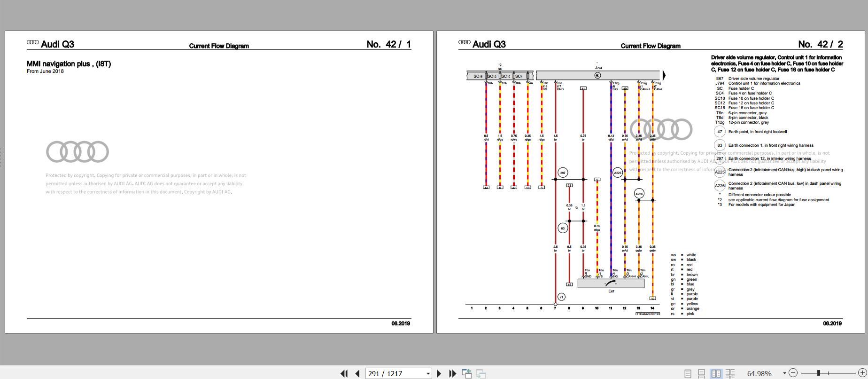Image resolution: width=868 pixels, height=379 pixels.
Task: Click the A225 connection legend circle
Action: [720, 172]
